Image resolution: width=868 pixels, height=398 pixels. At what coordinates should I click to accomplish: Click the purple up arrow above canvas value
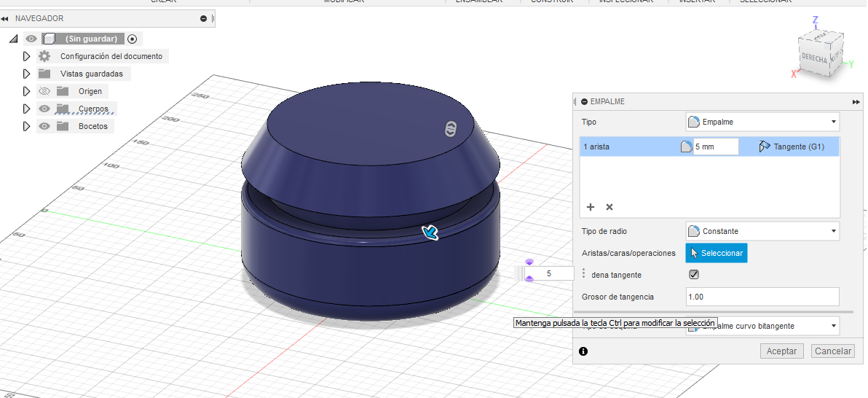click(529, 262)
